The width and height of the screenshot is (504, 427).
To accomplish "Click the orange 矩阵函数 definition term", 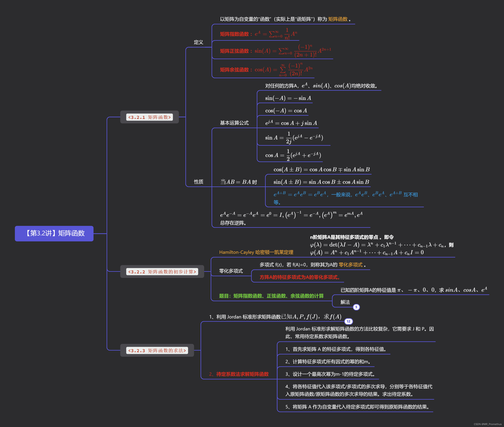I will point(338,19).
